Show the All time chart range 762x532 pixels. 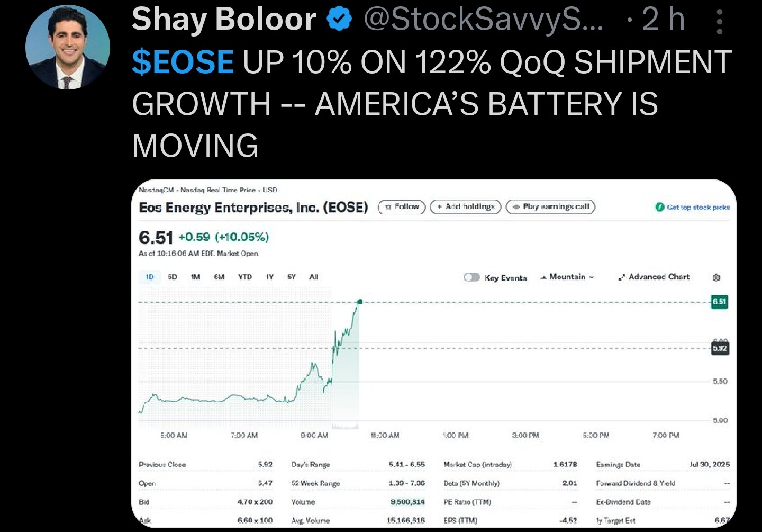[314, 277]
